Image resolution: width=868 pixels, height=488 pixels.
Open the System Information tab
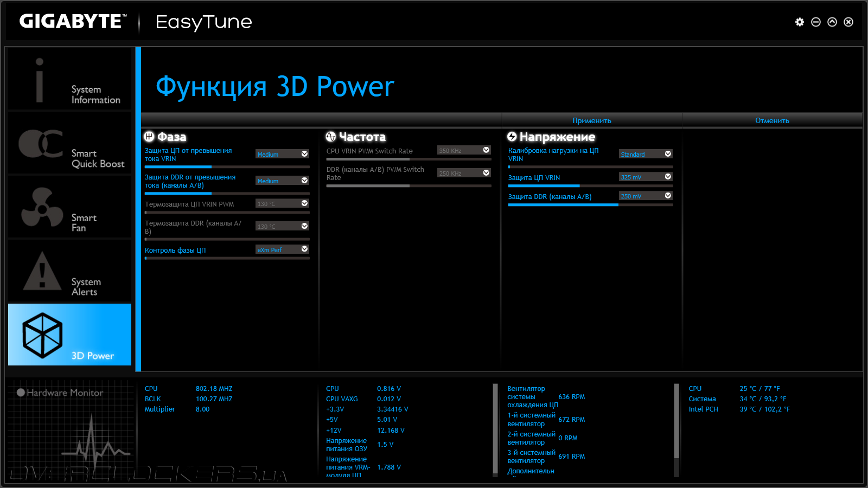pyautogui.click(x=69, y=79)
